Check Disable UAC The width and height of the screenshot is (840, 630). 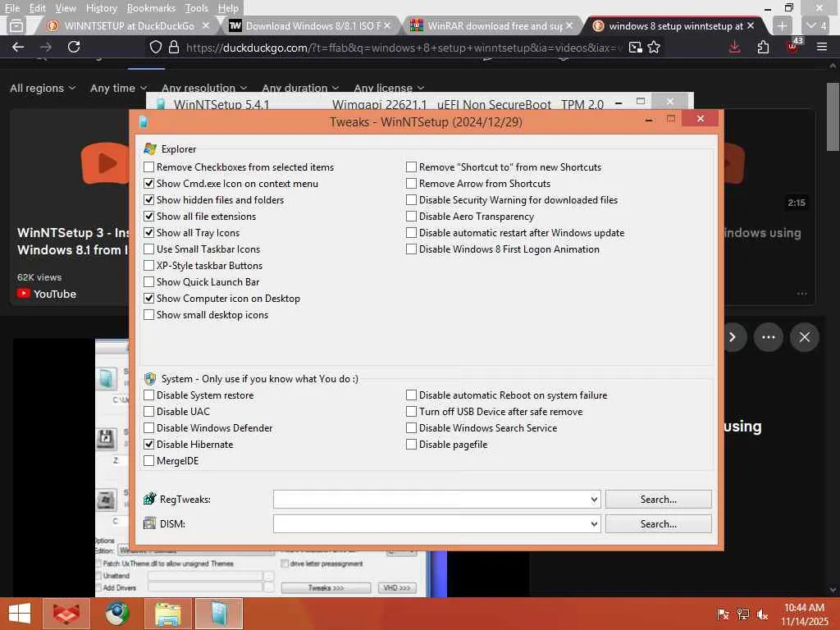click(149, 412)
